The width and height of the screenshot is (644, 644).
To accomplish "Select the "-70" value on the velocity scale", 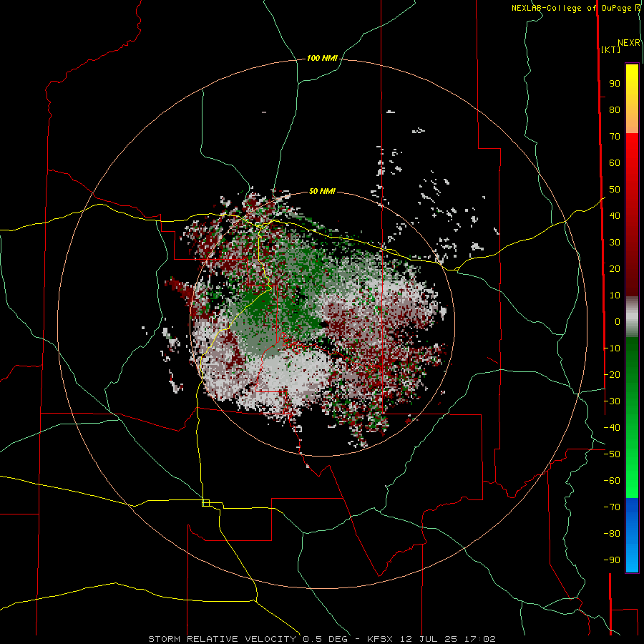I will (x=612, y=507).
